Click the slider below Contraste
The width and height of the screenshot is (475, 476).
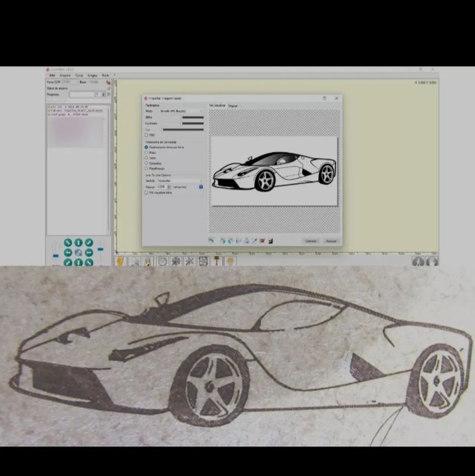click(x=183, y=130)
